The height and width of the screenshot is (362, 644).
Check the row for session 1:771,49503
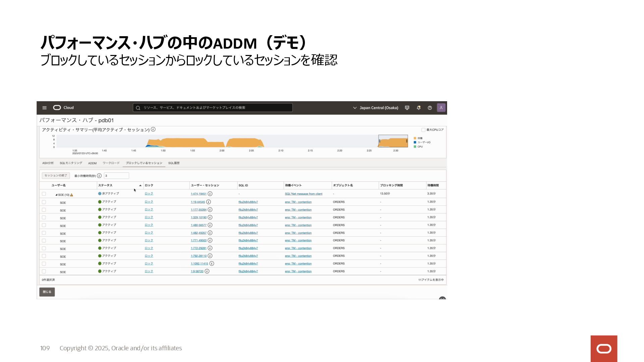point(44,241)
